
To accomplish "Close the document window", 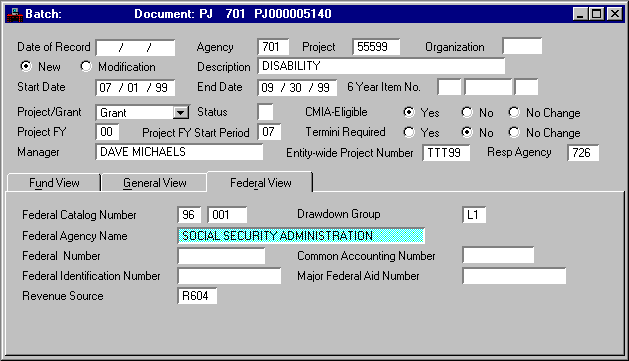I will click(x=615, y=14).
